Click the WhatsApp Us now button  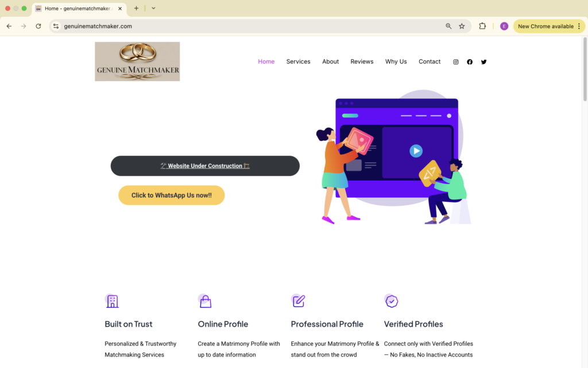click(x=171, y=195)
